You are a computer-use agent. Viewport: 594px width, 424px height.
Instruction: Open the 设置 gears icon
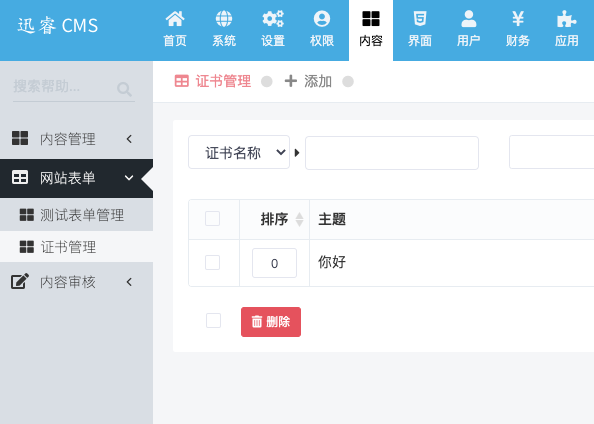click(x=273, y=19)
